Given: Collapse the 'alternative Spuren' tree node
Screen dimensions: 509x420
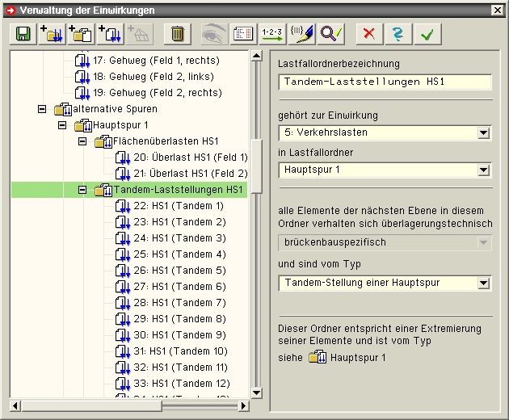Looking at the screenshot, I should tap(42, 109).
